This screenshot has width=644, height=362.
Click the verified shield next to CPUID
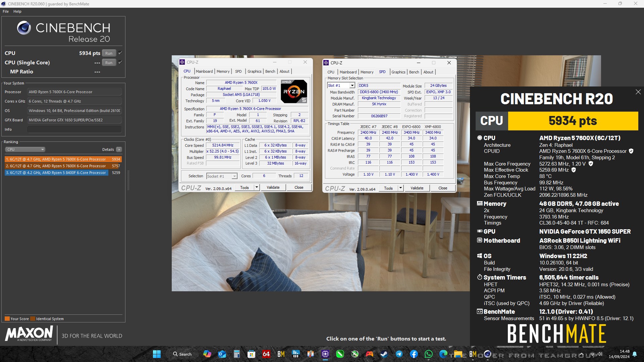[631, 151]
